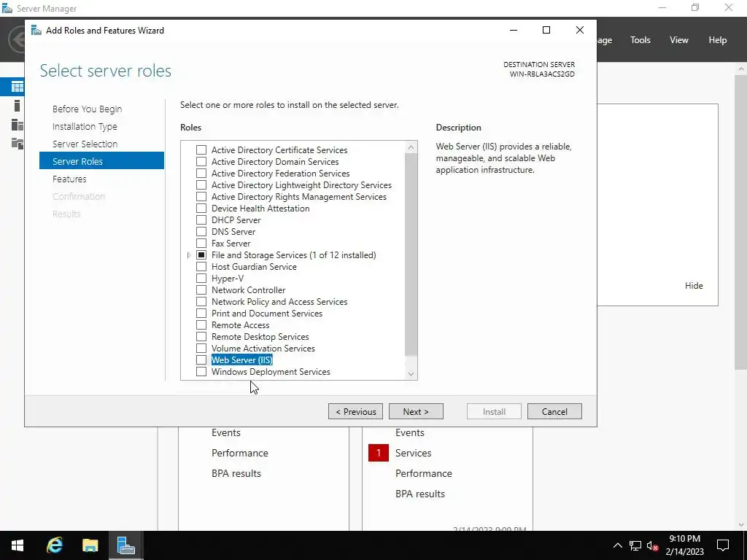Click the roles list scrollbar thumb
The width and height of the screenshot is (747, 560).
[x=411, y=254]
